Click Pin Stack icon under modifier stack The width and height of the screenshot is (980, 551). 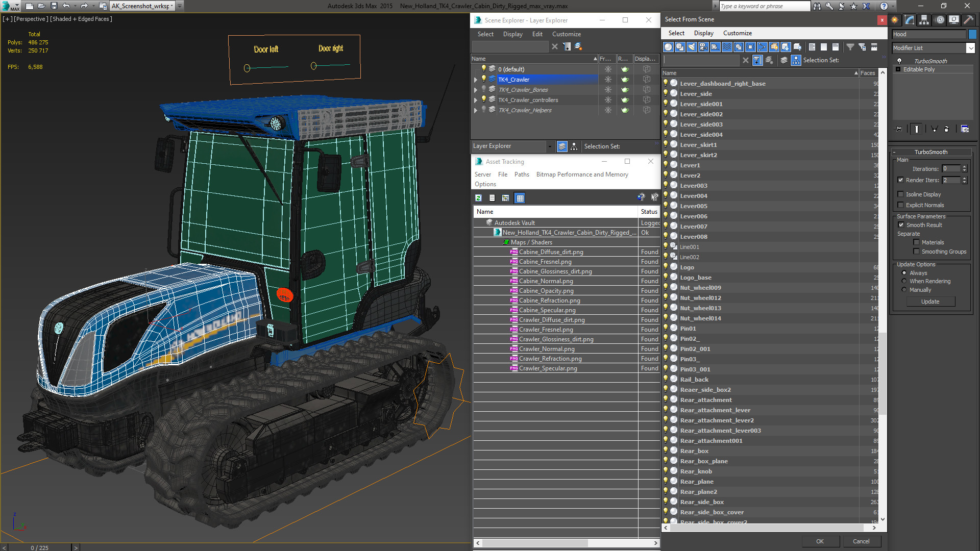[899, 129]
